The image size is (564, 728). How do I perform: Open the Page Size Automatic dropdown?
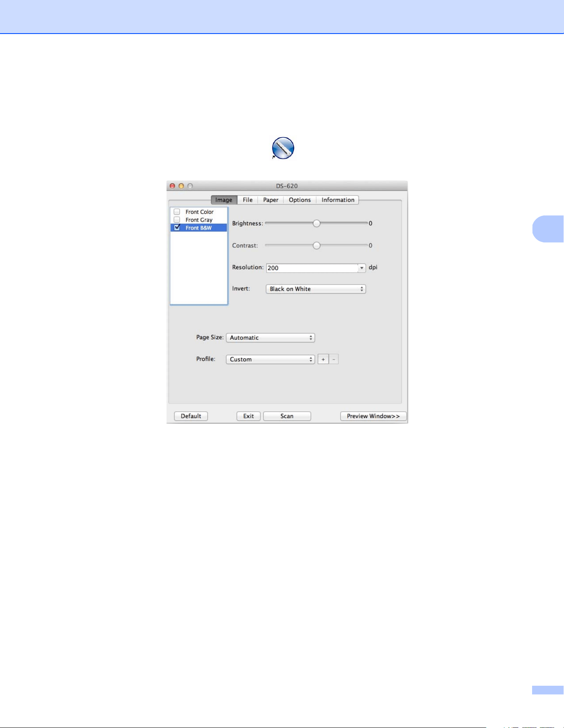click(x=271, y=338)
